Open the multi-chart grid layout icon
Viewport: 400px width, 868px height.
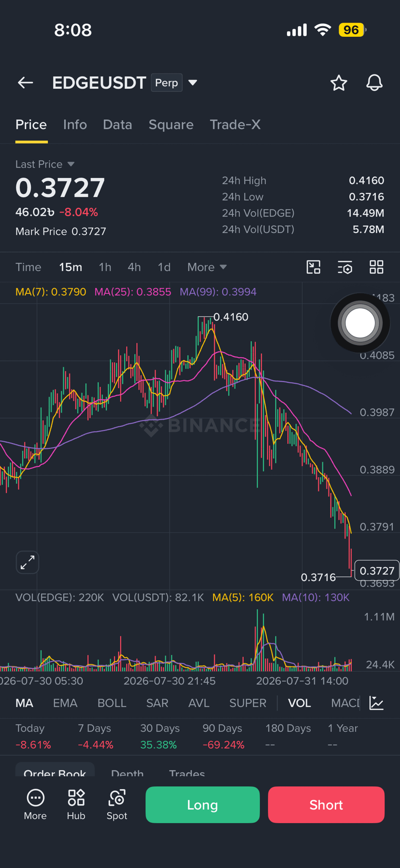coord(376,267)
